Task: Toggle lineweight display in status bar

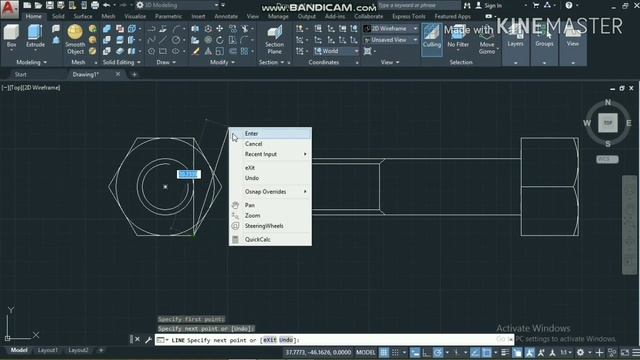Action: click(x=505, y=352)
